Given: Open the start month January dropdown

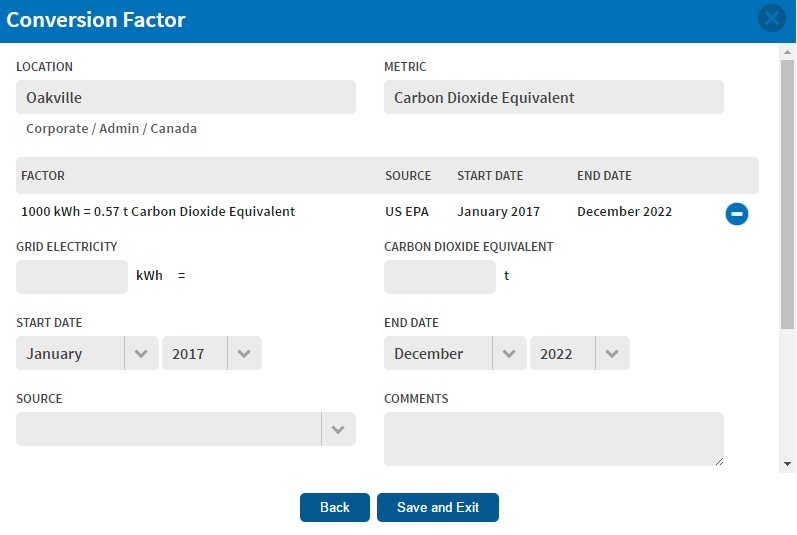Looking at the screenshot, I should coord(87,353).
